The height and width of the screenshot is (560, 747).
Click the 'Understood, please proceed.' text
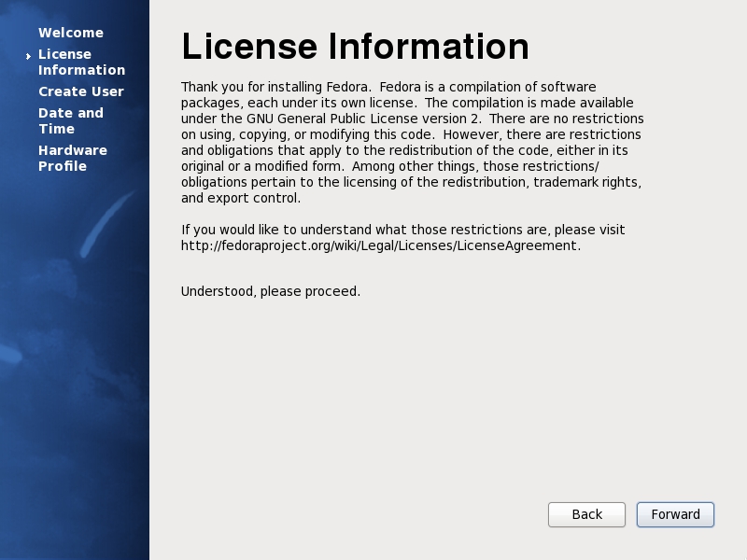(x=271, y=291)
